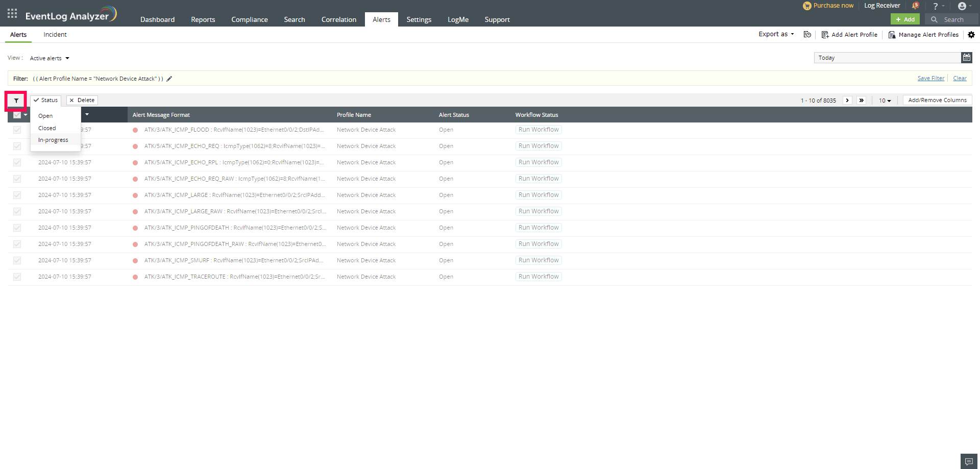Image resolution: width=980 pixels, height=469 pixels.
Task: Check the checkbox for the ATK_ICMP_SMURF alert row
Action: click(17, 260)
